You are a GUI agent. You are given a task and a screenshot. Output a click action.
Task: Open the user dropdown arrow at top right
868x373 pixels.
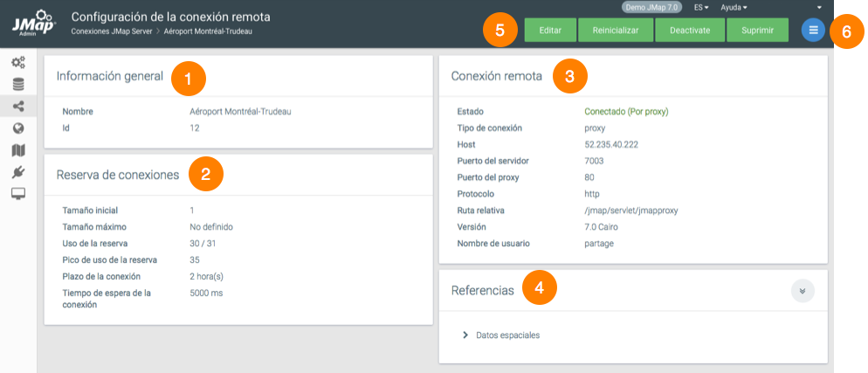[x=818, y=7]
